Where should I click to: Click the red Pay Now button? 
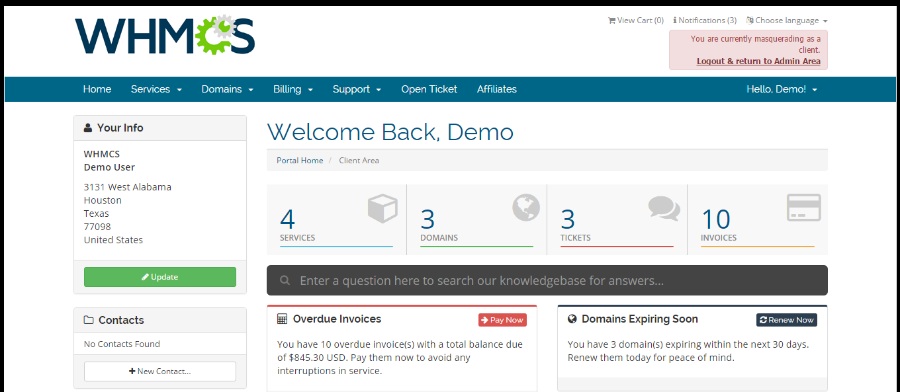[x=502, y=320]
